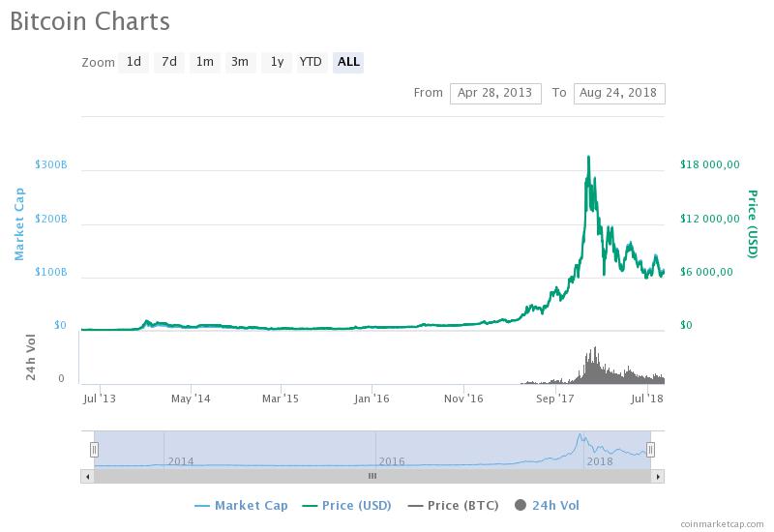Click the Price (USD) axis title

click(753, 224)
